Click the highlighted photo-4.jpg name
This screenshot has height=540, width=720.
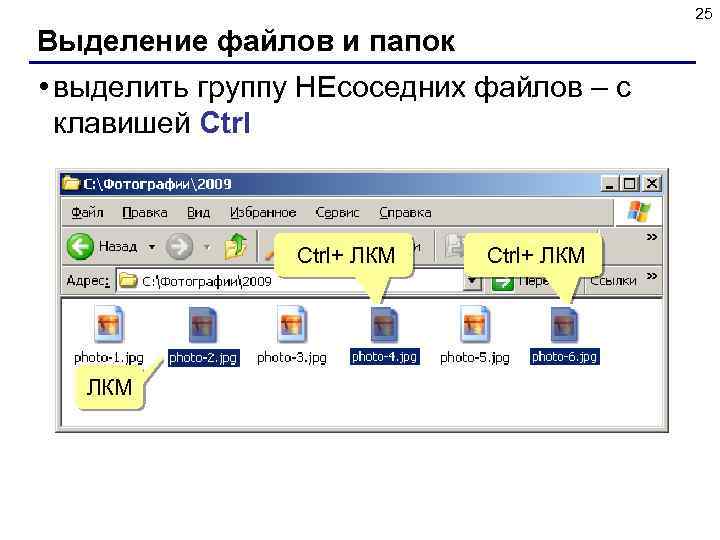pos(384,357)
